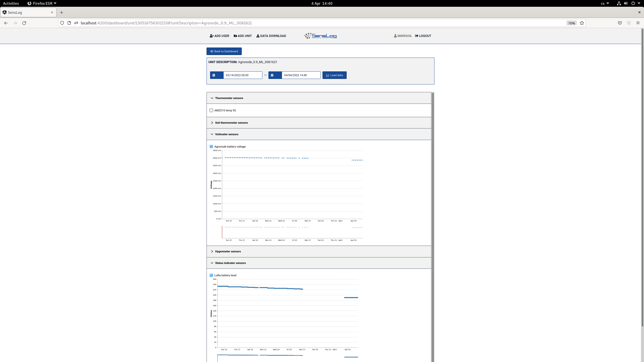The width and height of the screenshot is (644, 362).
Task: Bookmark this page with the star icon
Action: 582,23
